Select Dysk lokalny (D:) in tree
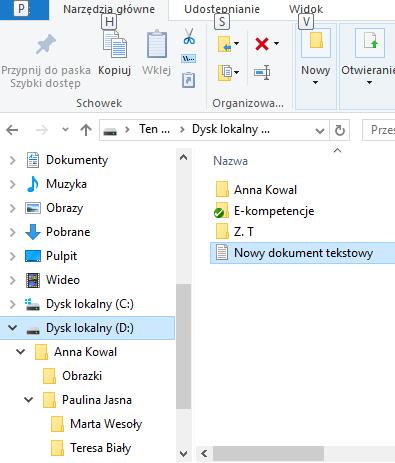This screenshot has width=395, height=463. click(87, 328)
